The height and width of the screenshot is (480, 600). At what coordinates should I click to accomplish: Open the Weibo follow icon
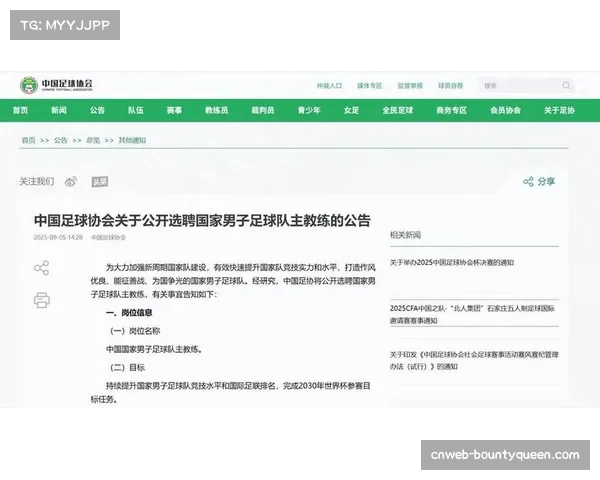pos(71,182)
